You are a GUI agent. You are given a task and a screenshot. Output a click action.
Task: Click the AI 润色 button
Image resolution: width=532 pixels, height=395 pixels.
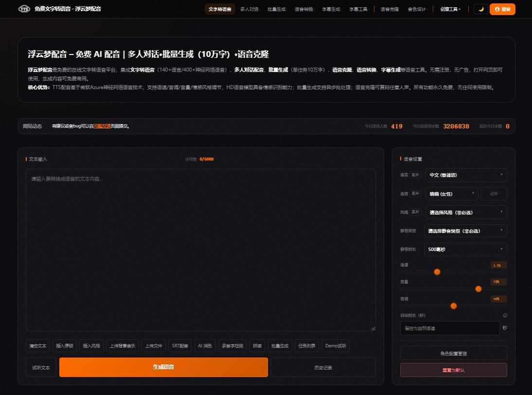click(205, 346)
